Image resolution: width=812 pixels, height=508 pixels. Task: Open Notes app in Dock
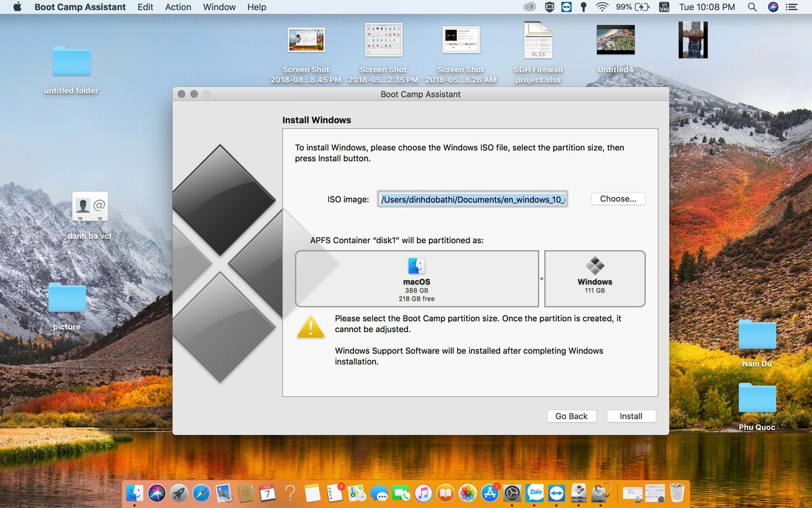pyautogui.click(x=312, y=492)
